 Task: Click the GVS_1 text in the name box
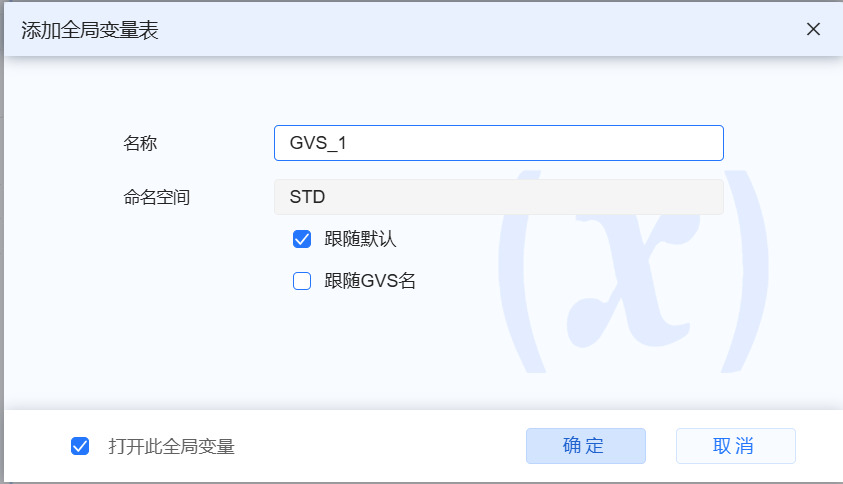pyautogui.click(x=318, y=143)
